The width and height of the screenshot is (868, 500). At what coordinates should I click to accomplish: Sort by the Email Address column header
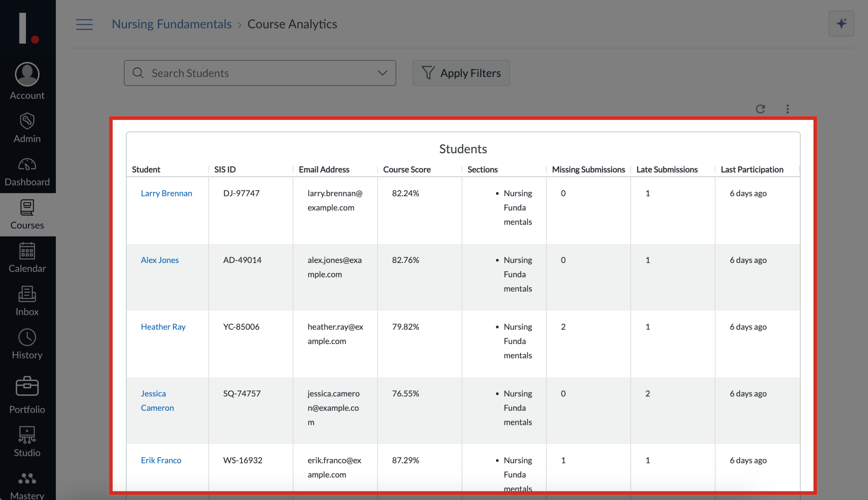[324, 170]
